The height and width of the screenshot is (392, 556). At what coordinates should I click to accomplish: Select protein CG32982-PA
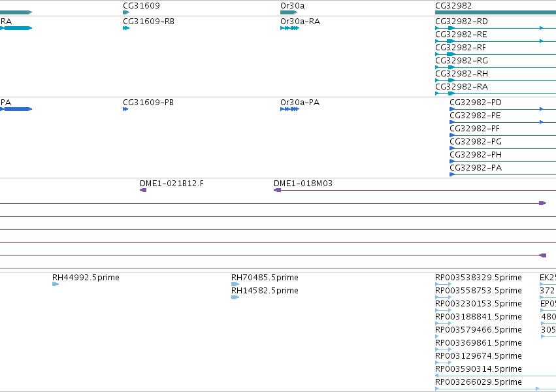click(x=476, y=168)
